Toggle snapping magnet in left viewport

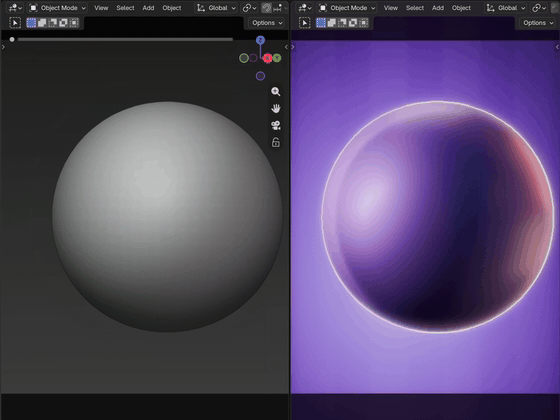click(x=266, y=8)
